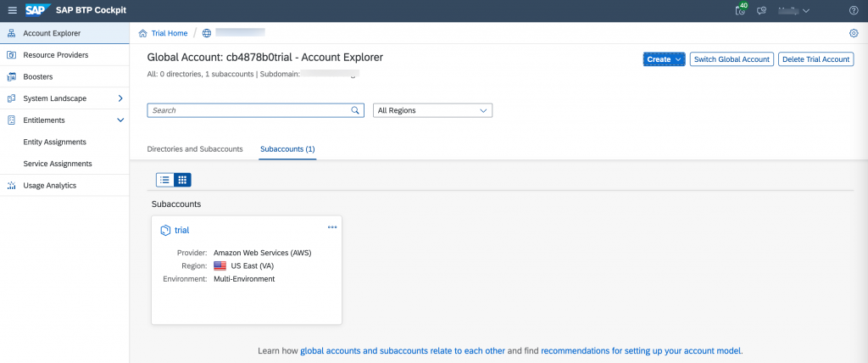
Task: Open Resource Providers in sidebar
Action: coord(64,55)
